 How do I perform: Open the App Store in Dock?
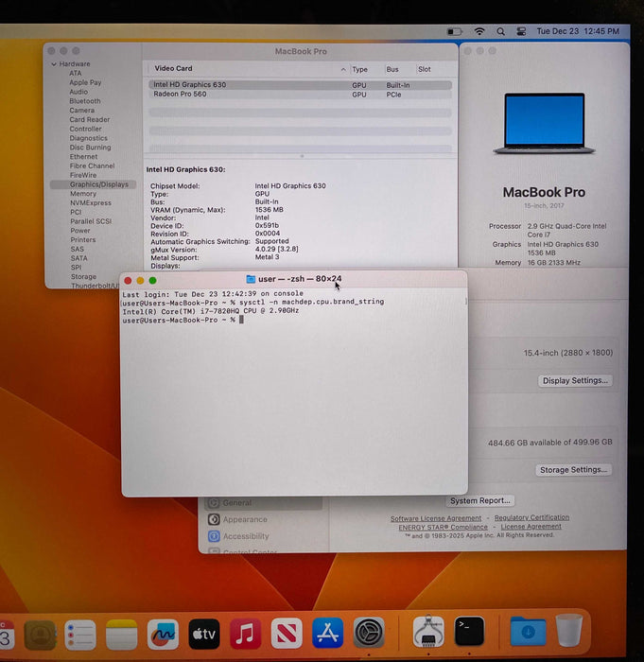(x=328, y=633)
